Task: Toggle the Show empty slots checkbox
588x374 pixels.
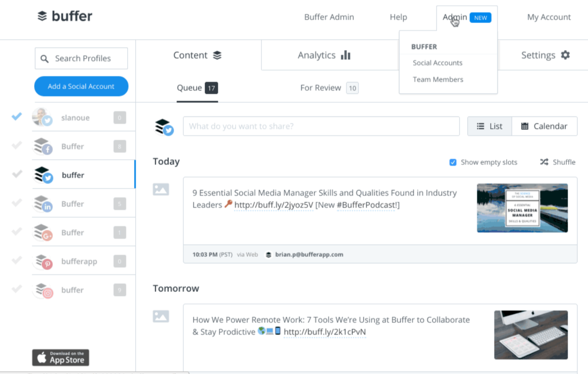Action: point(453,162)
